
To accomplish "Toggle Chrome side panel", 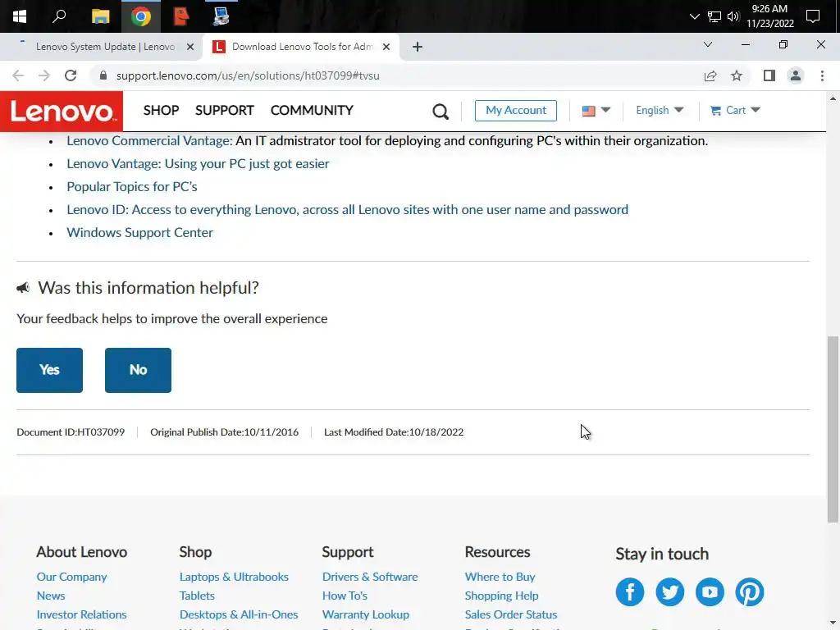I will (x=769, y=75).
